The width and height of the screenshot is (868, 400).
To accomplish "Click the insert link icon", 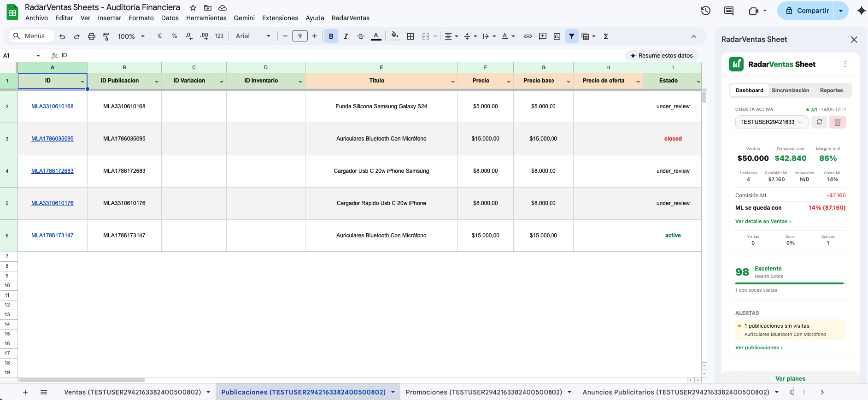I will click(528, 36).
